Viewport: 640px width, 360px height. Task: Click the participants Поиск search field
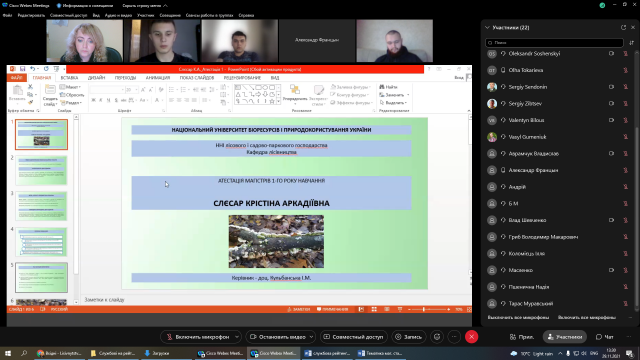click(554, 42)
